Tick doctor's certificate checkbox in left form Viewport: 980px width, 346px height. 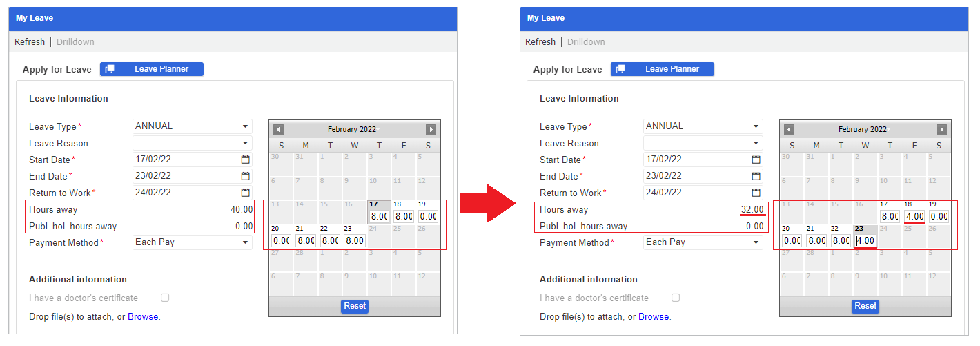pyautogui.click(x=165, y=298)
